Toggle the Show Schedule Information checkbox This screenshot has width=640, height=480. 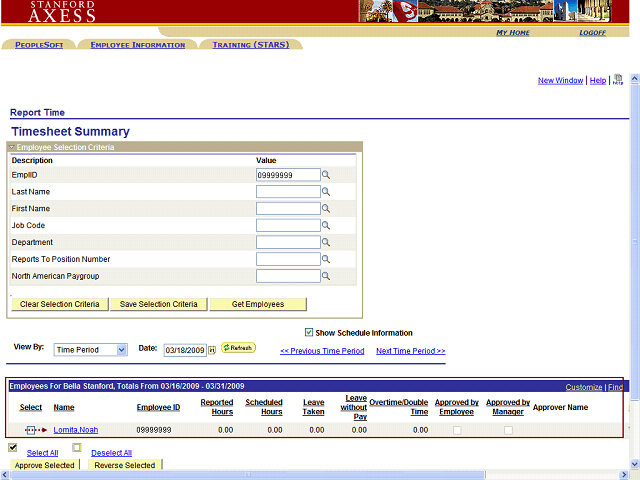tap(309, 332)
